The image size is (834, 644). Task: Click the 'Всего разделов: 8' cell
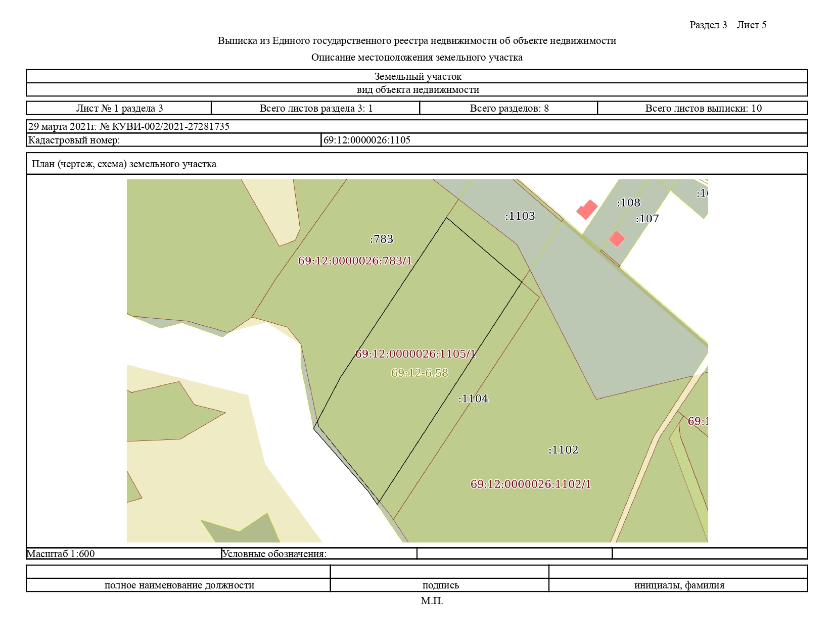(509, 108)
